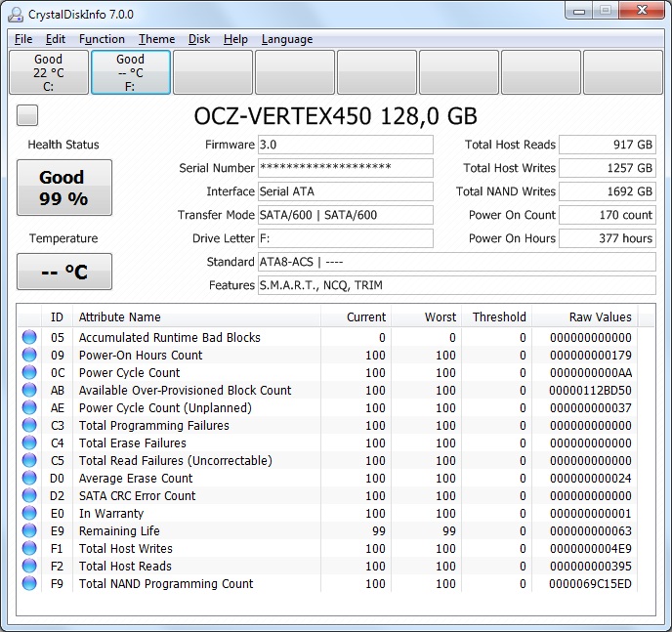
Task: Click the Total Host Writes value 1257 GB
Action: click(608, 168)
